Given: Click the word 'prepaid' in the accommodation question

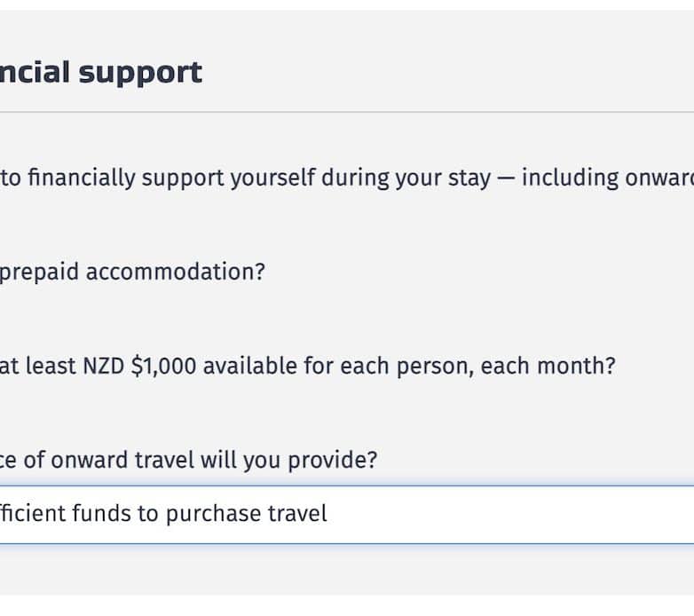Looking at the screenshot, I should point(36,272).
